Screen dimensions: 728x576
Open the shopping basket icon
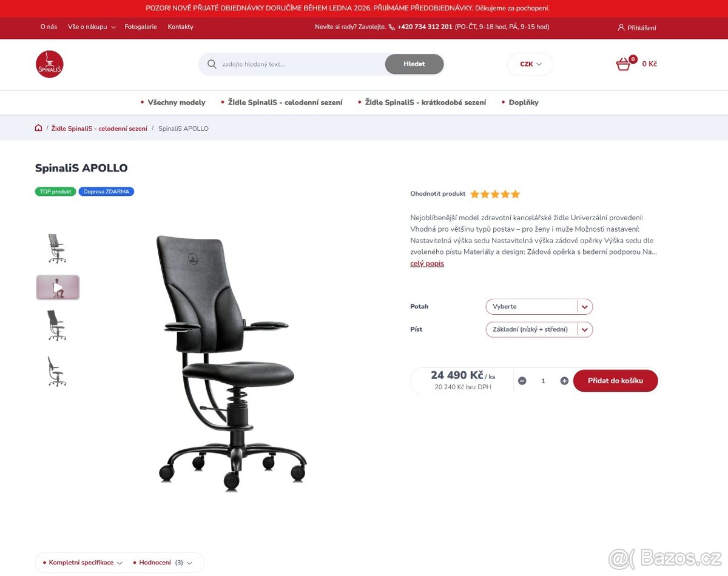[624, 64]
